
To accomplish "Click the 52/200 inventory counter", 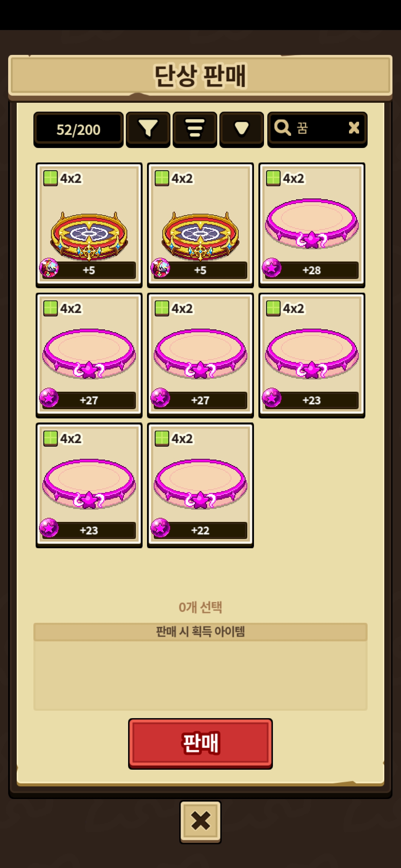I will click(x=78, y=129).
